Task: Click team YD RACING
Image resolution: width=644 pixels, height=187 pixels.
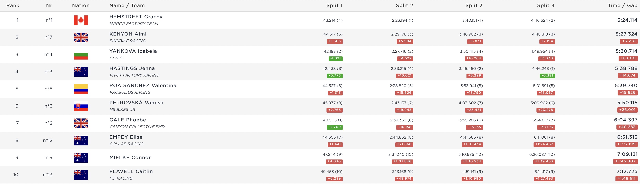Action: pos(121,179)
